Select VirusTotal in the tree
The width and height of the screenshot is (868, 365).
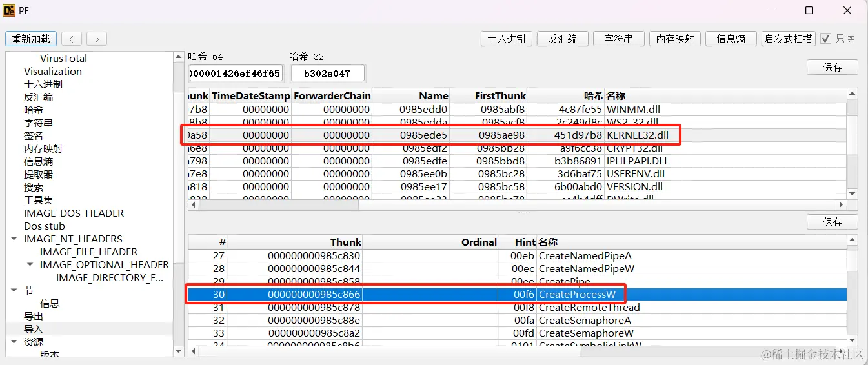(x=63, y=58)
